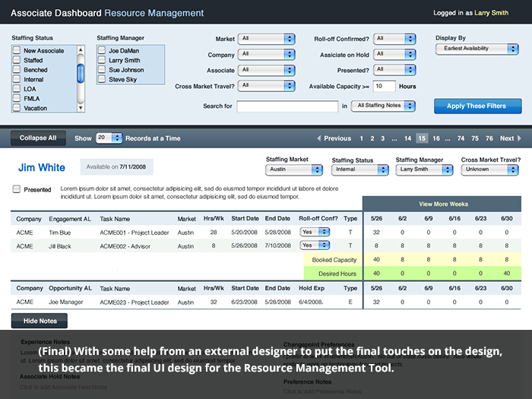Click the Search for text field
Screen dimensions: 532x399
tap(287, 106)
